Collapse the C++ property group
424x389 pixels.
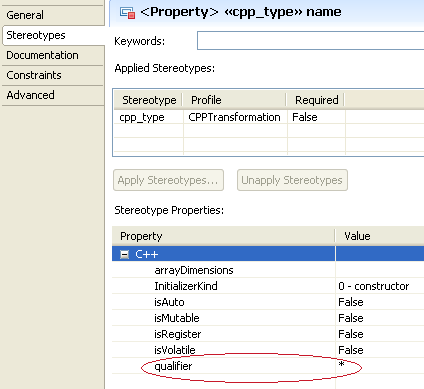[x=124, y=255]
